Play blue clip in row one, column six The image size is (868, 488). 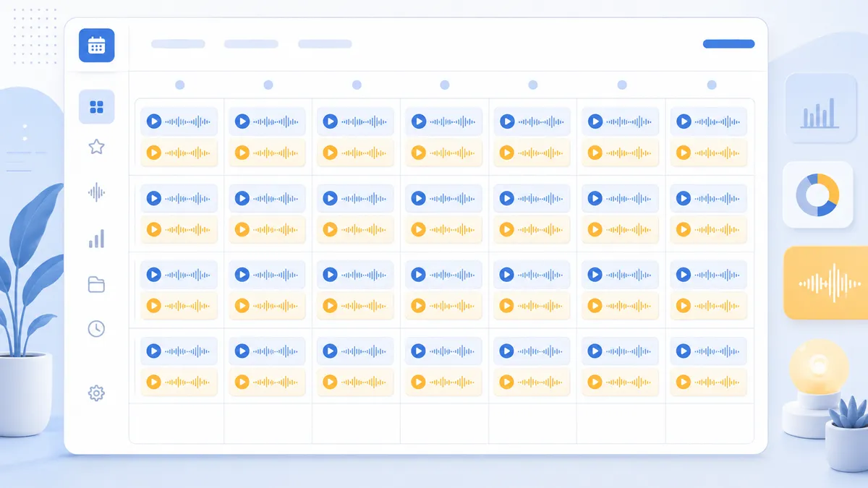pyautogui.click(x=595, y=121)
